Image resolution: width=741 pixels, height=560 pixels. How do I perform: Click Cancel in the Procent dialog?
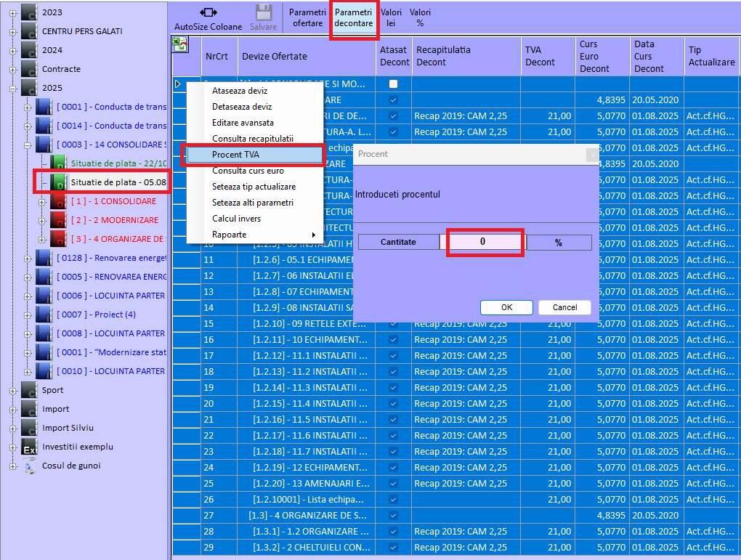[x=564, y=307]
